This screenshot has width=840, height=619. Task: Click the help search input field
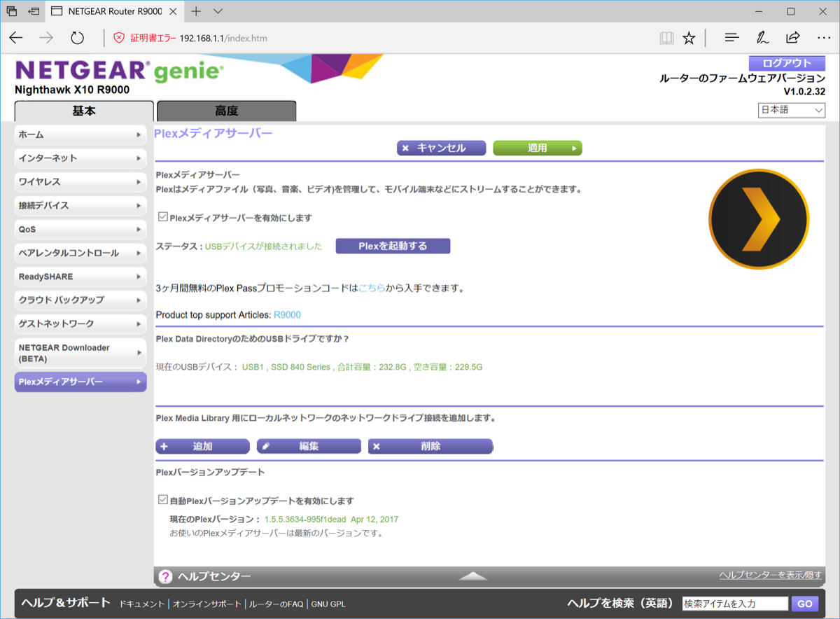click(x=734, y=604)
